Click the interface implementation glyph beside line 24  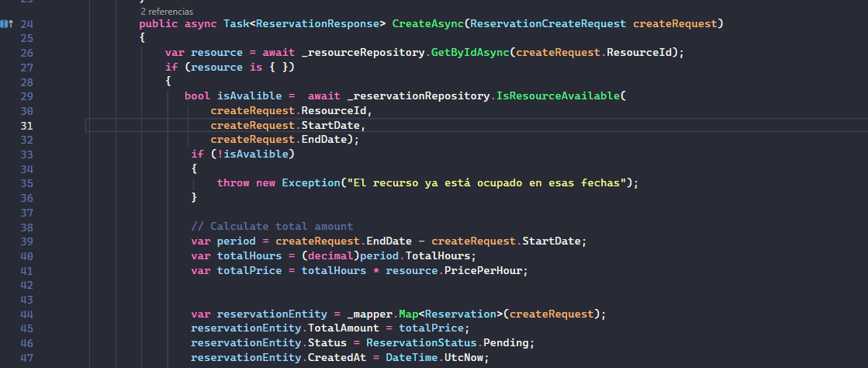click(7, 24)
